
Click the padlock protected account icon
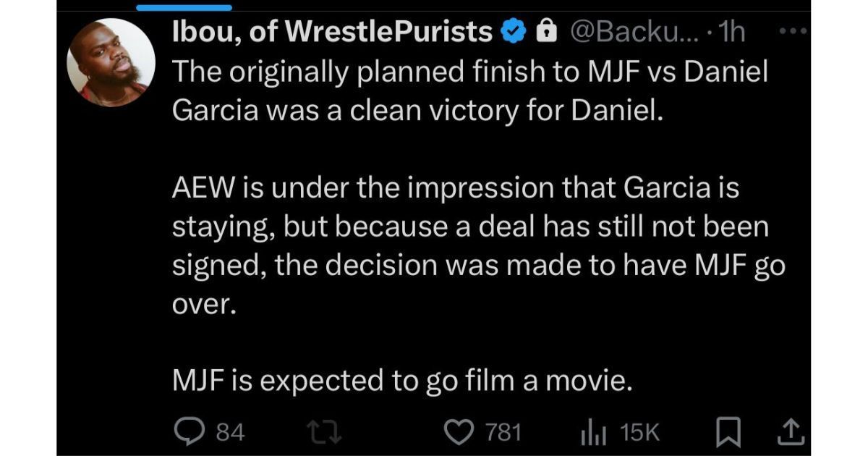(x=548, y=32)
